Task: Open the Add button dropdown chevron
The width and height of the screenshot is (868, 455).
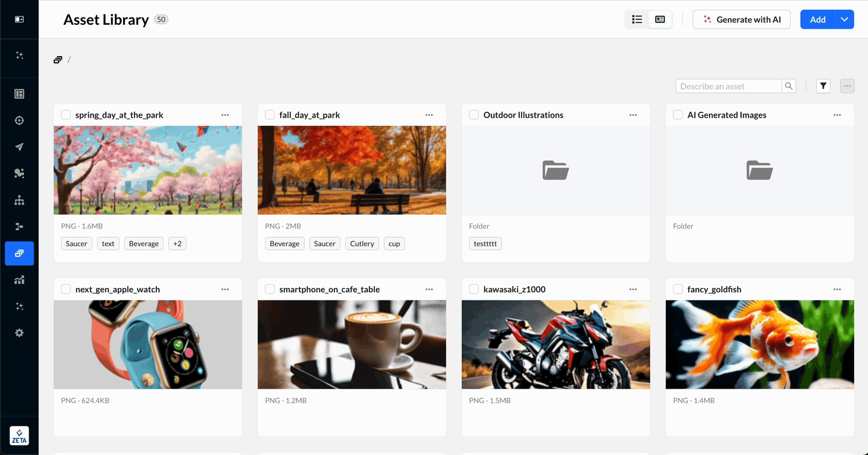Action: point(844,19)
